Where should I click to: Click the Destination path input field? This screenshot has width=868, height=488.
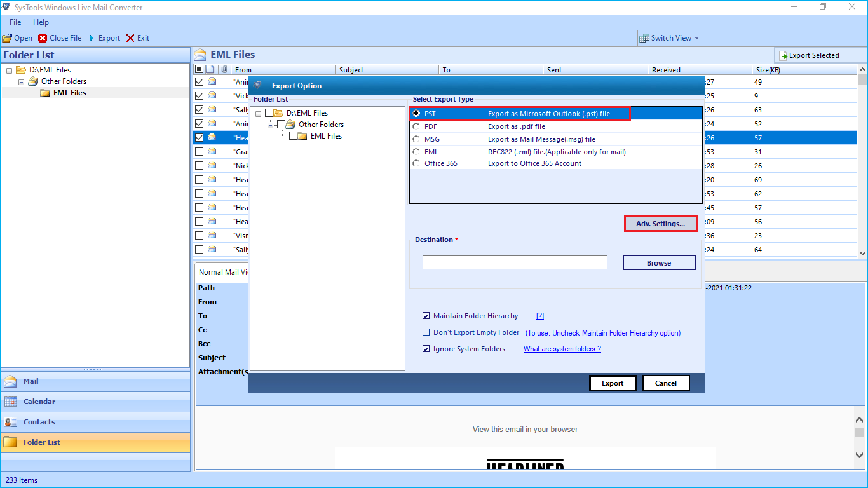click(515, 262)
